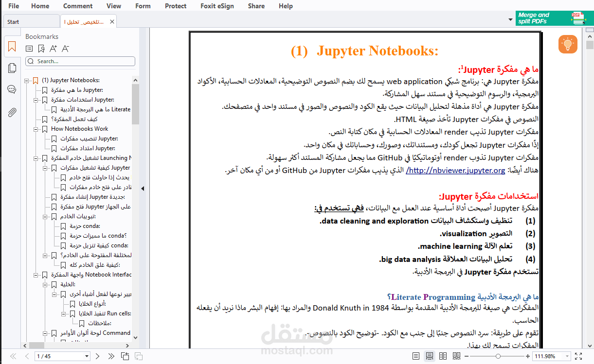The image size is (594, 364).
Task: Select bookmark 'حزمة conda:'
Action: (x=85, y=226)
